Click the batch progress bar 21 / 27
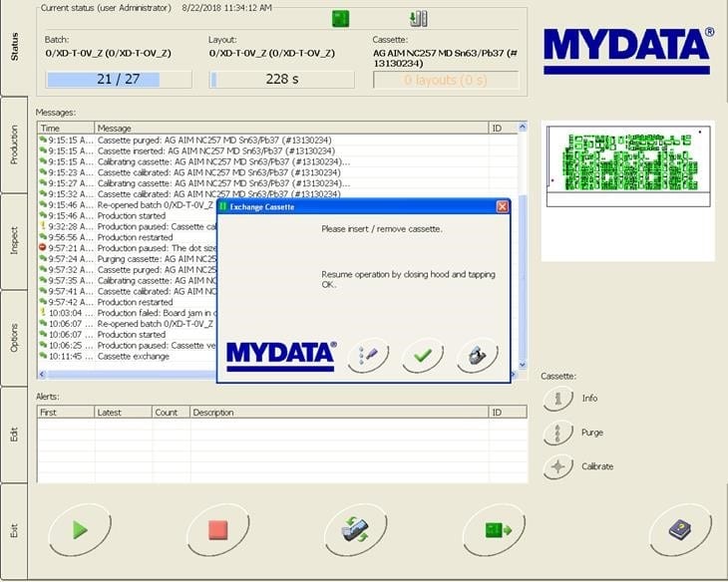The width and height of the screenshot is (728, 582). tap(119, 80)
